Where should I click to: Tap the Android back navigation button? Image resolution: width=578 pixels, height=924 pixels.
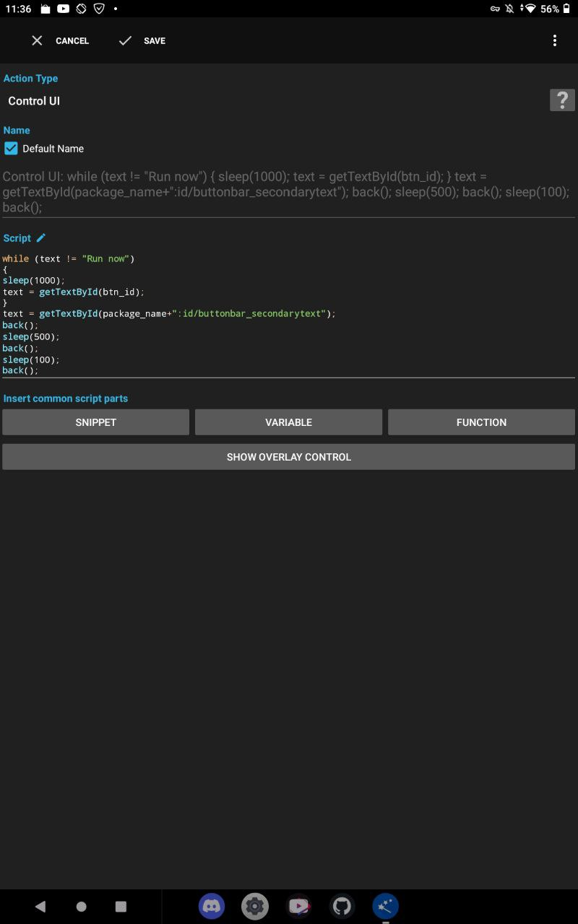(40, 906)
